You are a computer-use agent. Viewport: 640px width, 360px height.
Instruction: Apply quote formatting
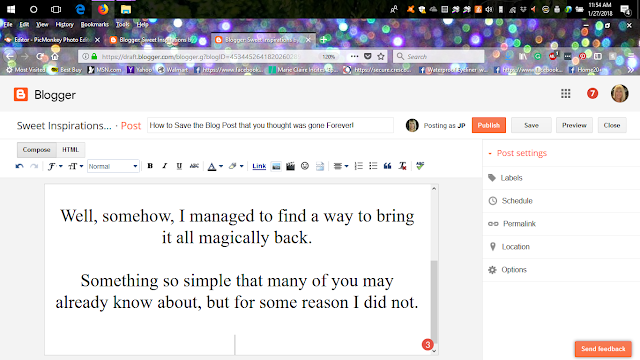[x=387, y=166]
